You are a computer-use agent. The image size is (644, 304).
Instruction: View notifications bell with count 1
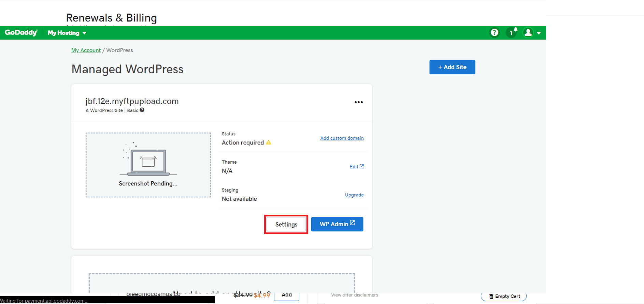coord(512,32)
